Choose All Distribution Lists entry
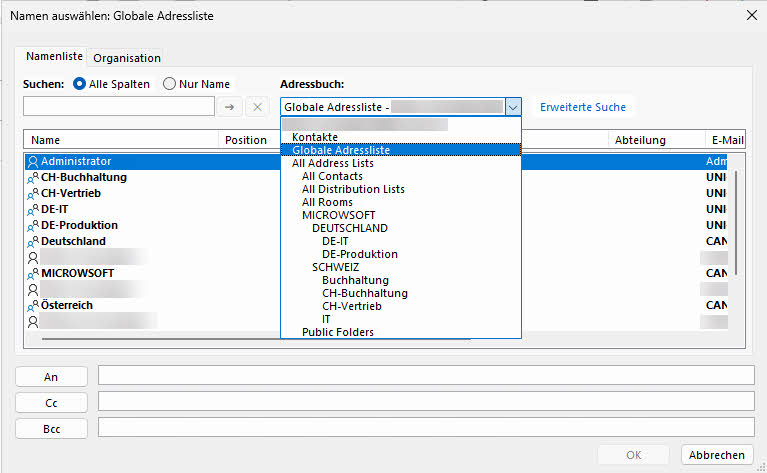 tap(353, 189)
